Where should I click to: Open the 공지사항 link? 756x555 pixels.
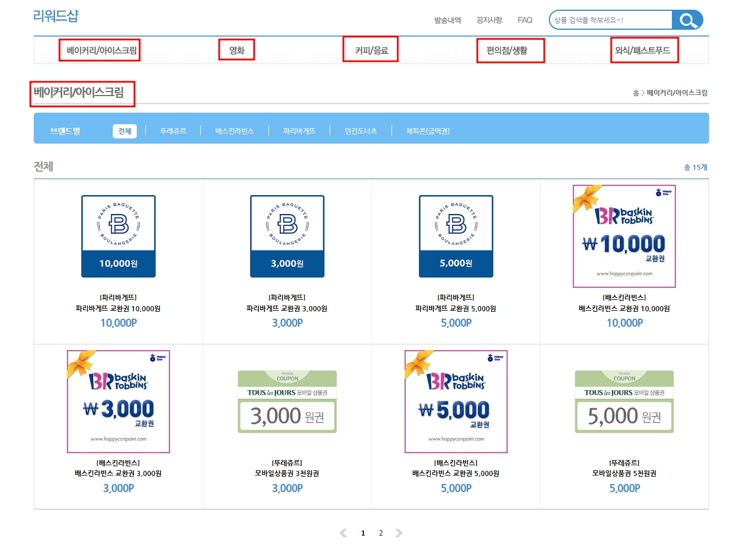tap(489, 20)
